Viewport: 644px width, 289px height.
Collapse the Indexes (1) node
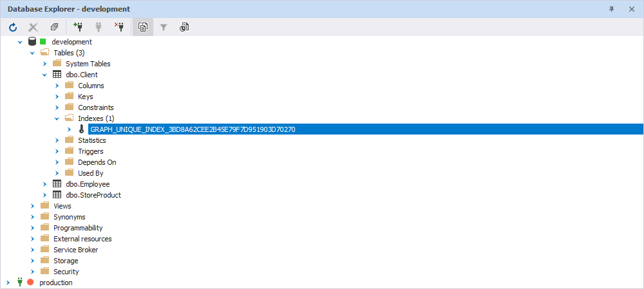click(57, 118)
